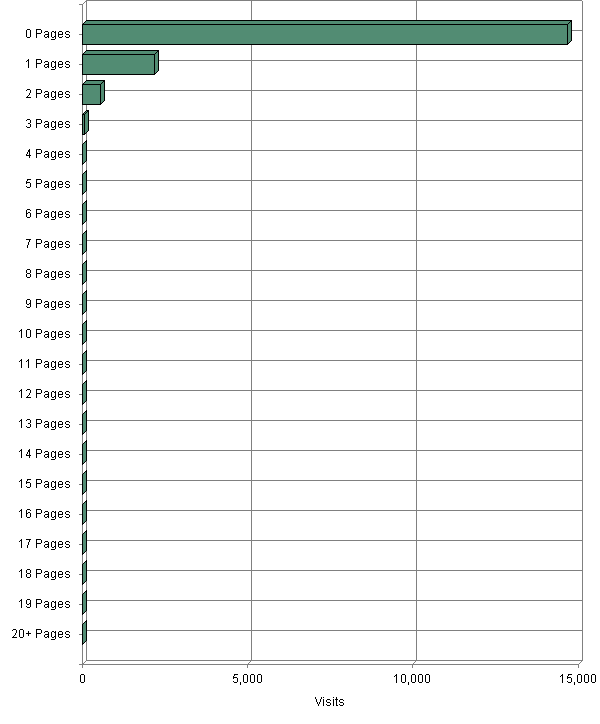Viewport: 600px width, 724px height.
Task: Click the 15,000 axis tick label
Action: 577,679
